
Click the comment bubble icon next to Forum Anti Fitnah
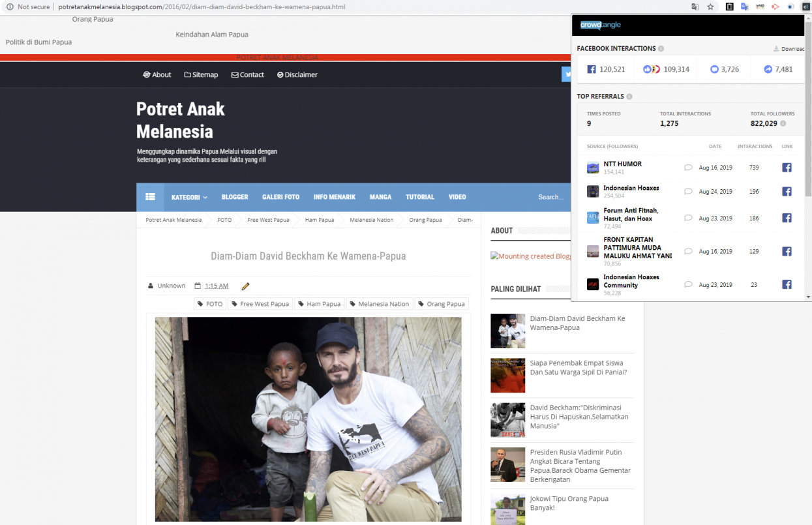[687, 218]
